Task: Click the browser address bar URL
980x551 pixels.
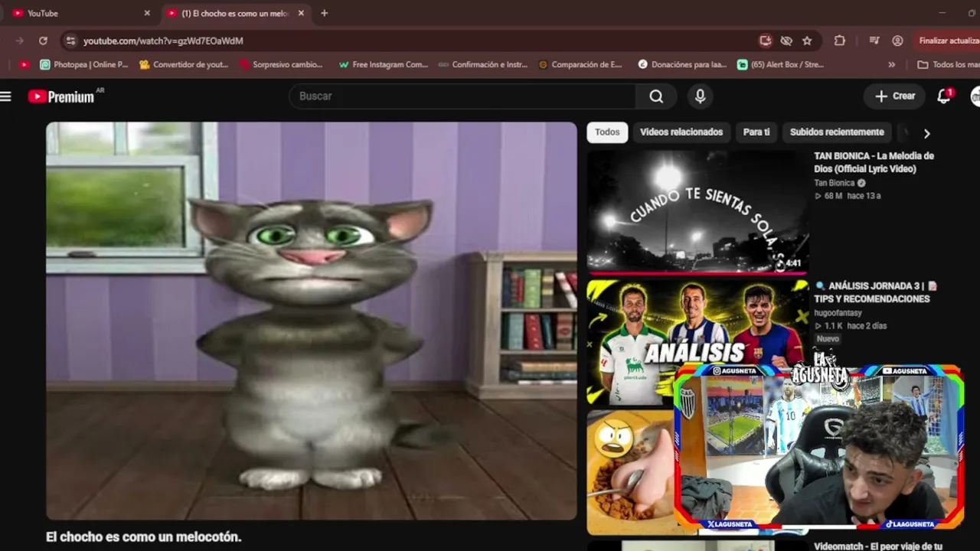Action: [x=163, y=41]
